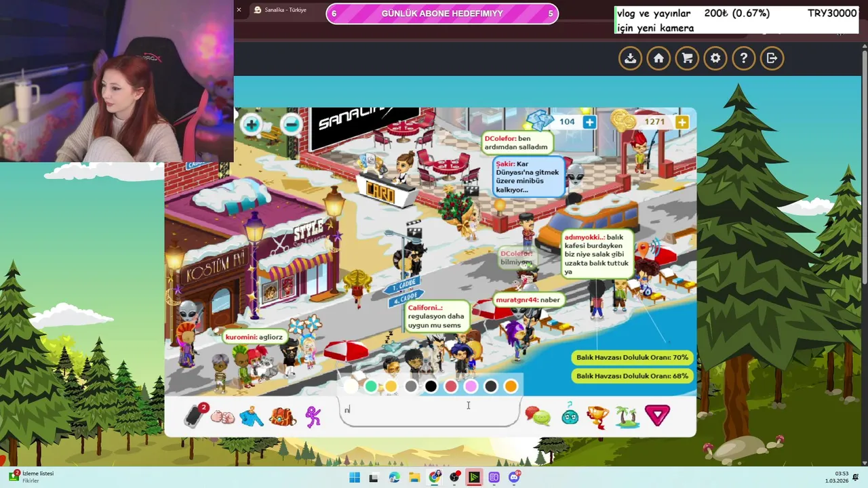Close the tab left of Sanalika tab
This screenshot has height=488, width=868.
[239, 9]
